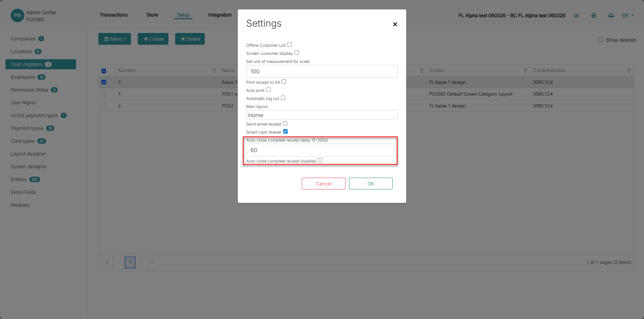This screenshot has width=644, height=319.
Task: Tick Auto-close complete receipt disabled checkbox
Action: 320,161
